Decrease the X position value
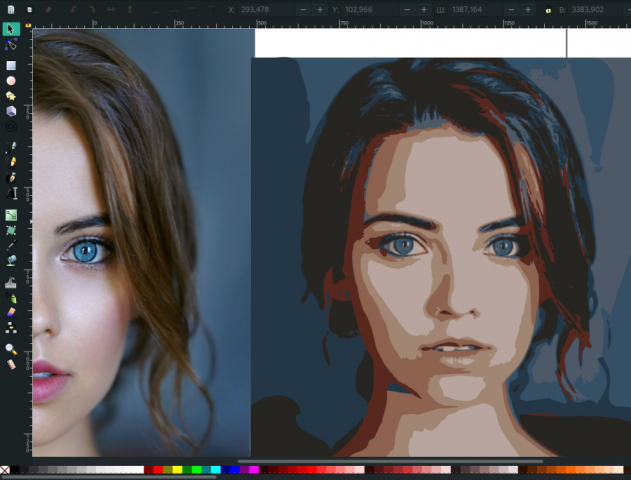Image resolution: width=631 pixels, height=480 pixels. (x=303, y=10)
